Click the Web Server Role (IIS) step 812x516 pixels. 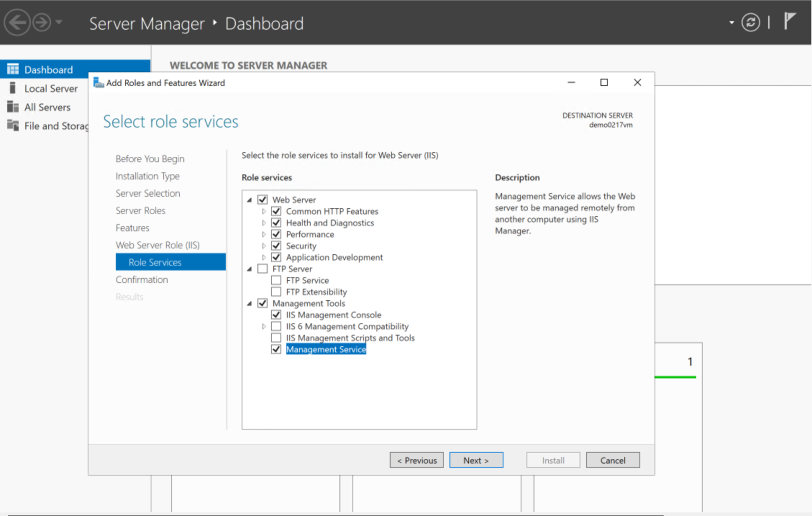tap(158, 245)
